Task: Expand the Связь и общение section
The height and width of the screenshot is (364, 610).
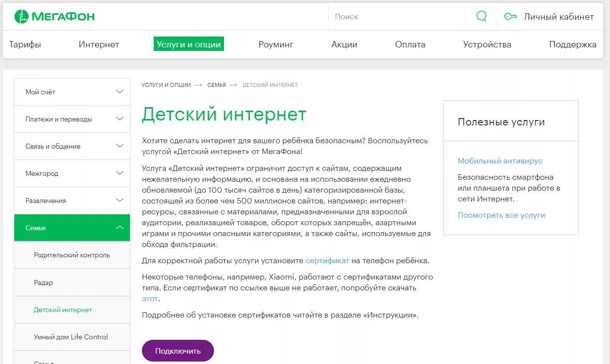Action: coord(72,146)
